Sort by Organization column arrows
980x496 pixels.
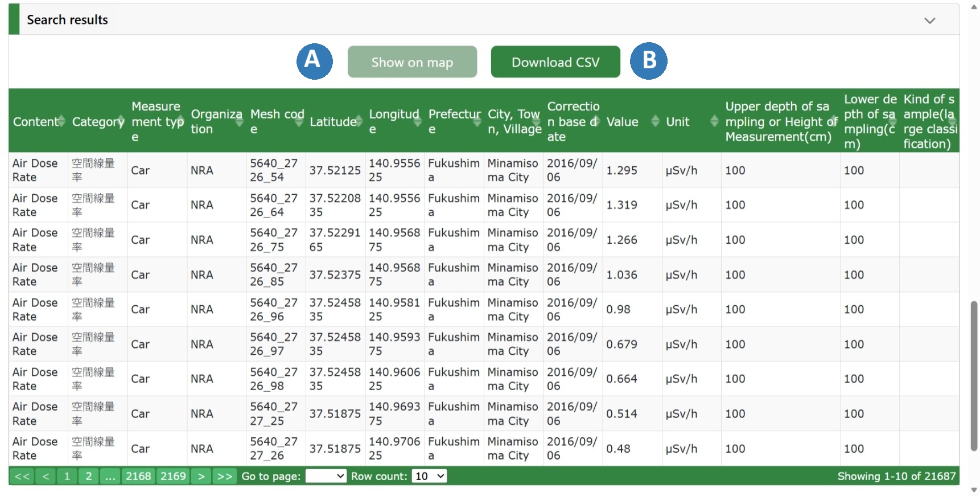click(240, 121)
